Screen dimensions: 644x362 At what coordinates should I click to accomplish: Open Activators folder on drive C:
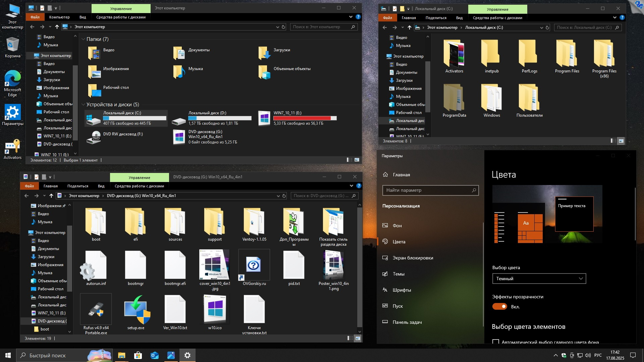454,54
